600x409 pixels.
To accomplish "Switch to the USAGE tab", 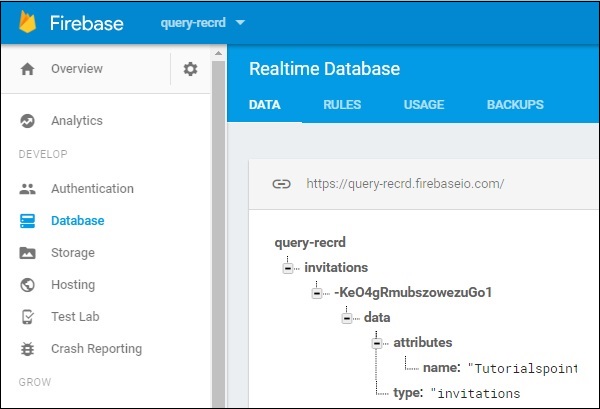I will pyautogui.click(x=424, y=105).
